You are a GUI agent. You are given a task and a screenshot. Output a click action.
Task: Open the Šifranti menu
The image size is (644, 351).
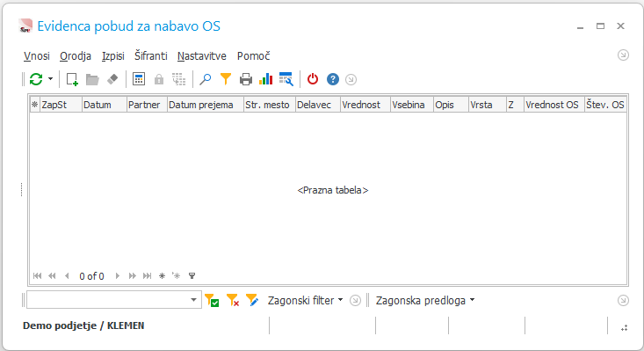point(151,56)
